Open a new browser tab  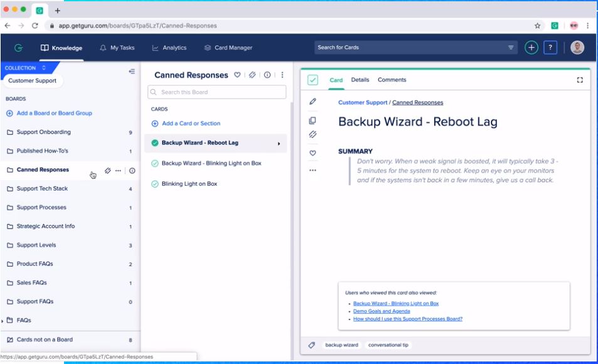(58, 11)
